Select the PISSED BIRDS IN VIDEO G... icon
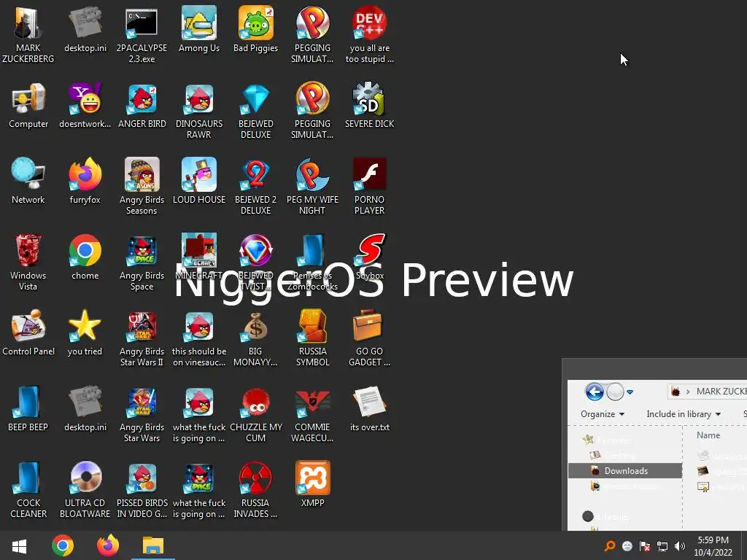747x560 pixels. (142, 477)
